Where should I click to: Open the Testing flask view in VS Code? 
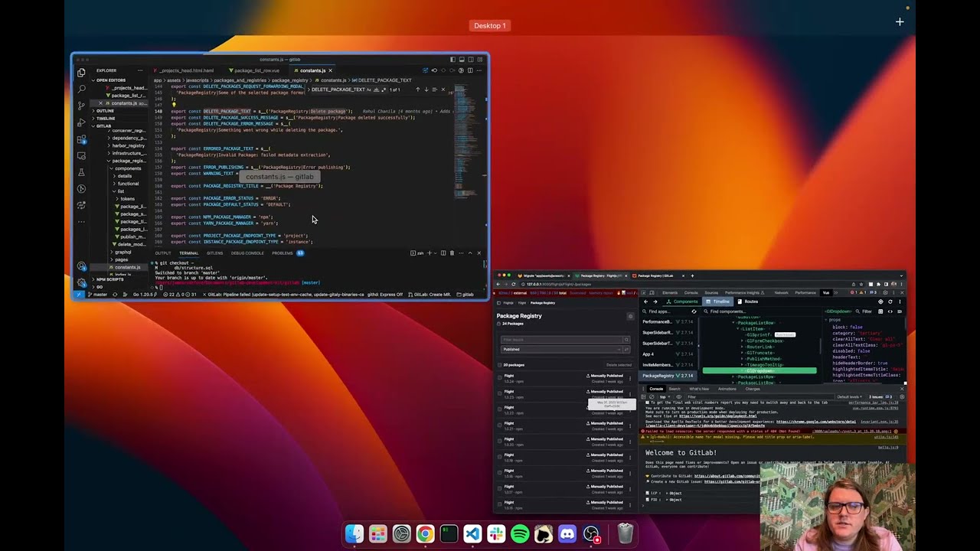point(81,172)
